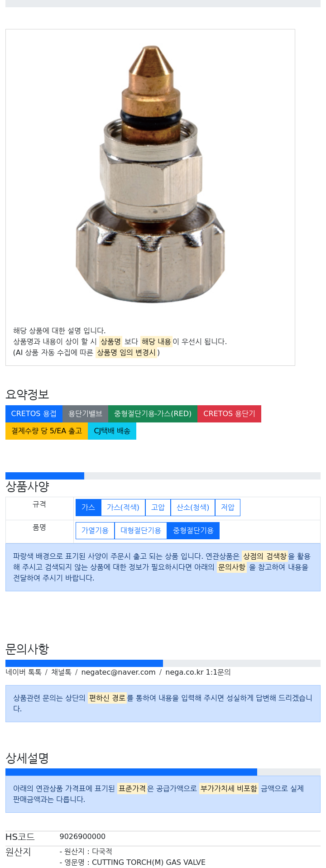Switch spec to 저압
The width and height of the screenshot is (326, 868).
point(227,508)
